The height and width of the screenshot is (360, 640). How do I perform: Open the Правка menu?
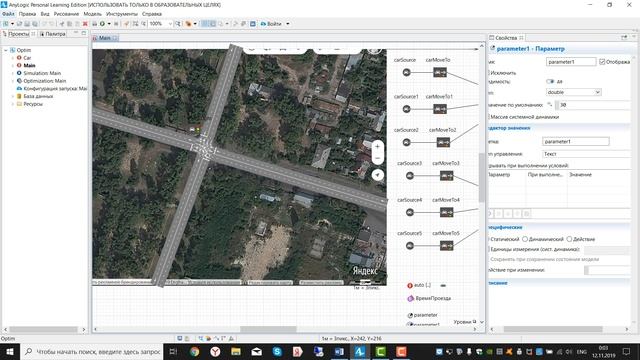tap(27, 14)
